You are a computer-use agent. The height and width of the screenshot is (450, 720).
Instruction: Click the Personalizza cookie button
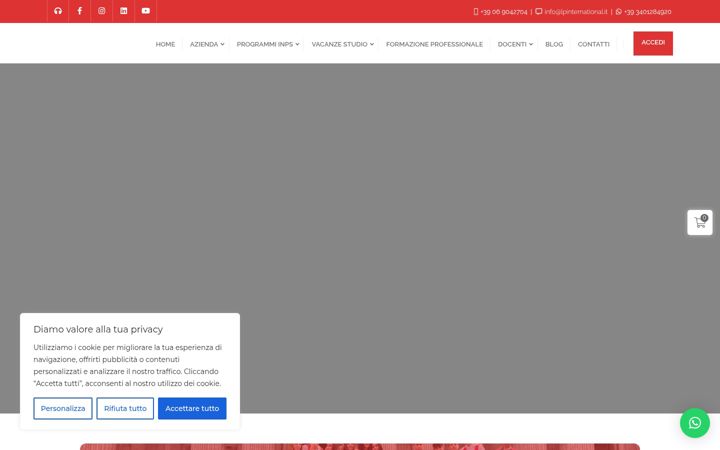pyautogui.click(x=63, y=408)
